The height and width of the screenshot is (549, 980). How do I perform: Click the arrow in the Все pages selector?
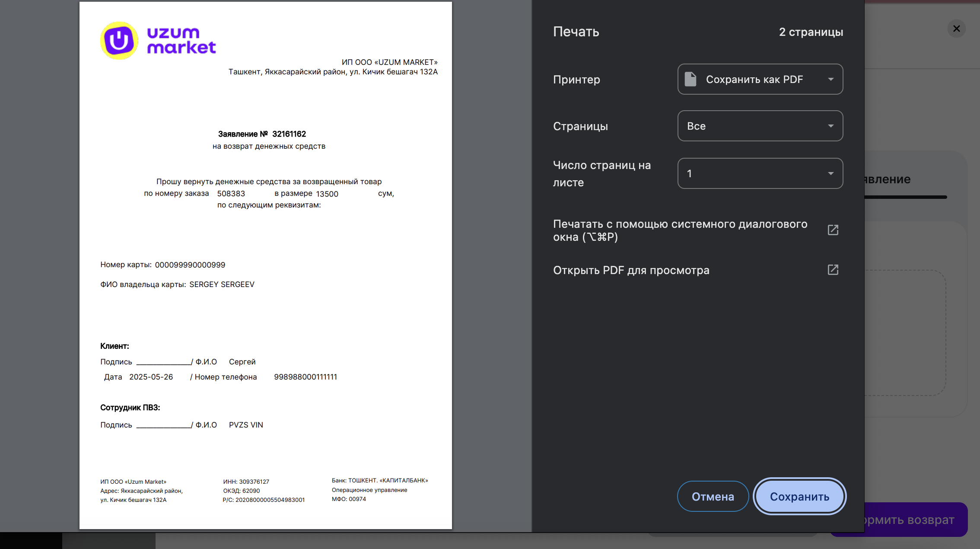[830, 126]
